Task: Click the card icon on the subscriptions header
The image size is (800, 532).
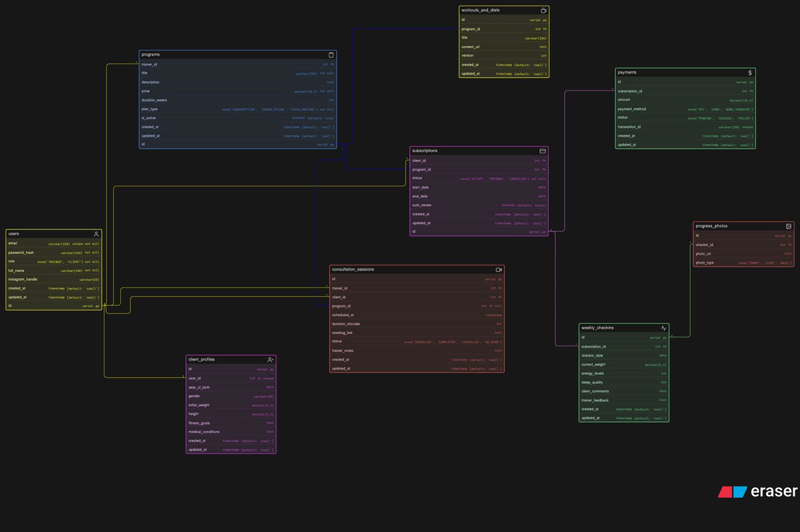Action: click(542, 151)
